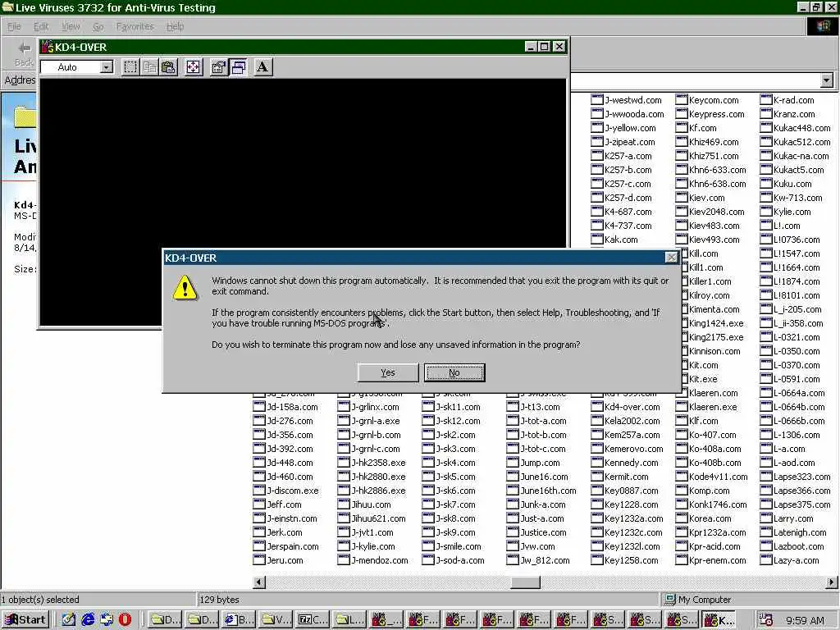Click the Font 'A' toolbar icon
The width and height of the screenshot is (840, 630).
point(262,67)
